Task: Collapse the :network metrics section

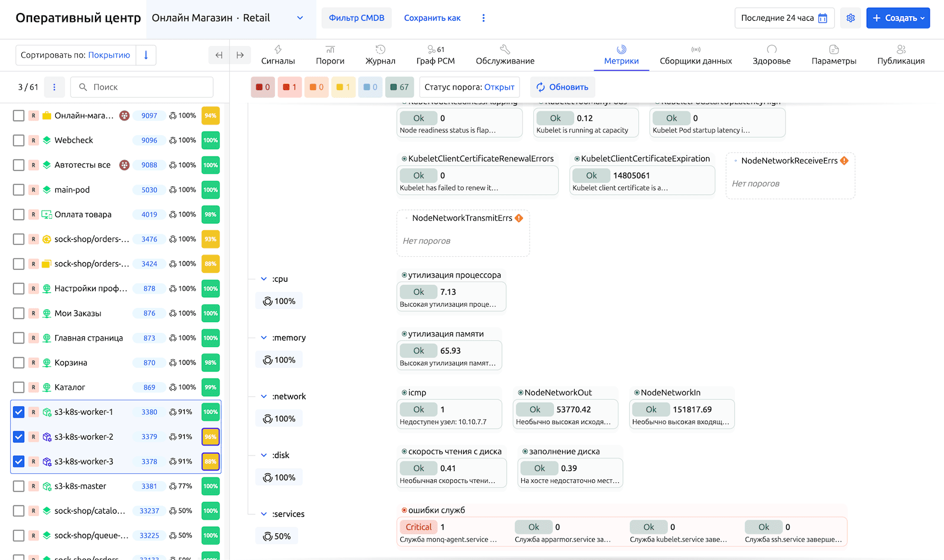Action: point(264,396)
